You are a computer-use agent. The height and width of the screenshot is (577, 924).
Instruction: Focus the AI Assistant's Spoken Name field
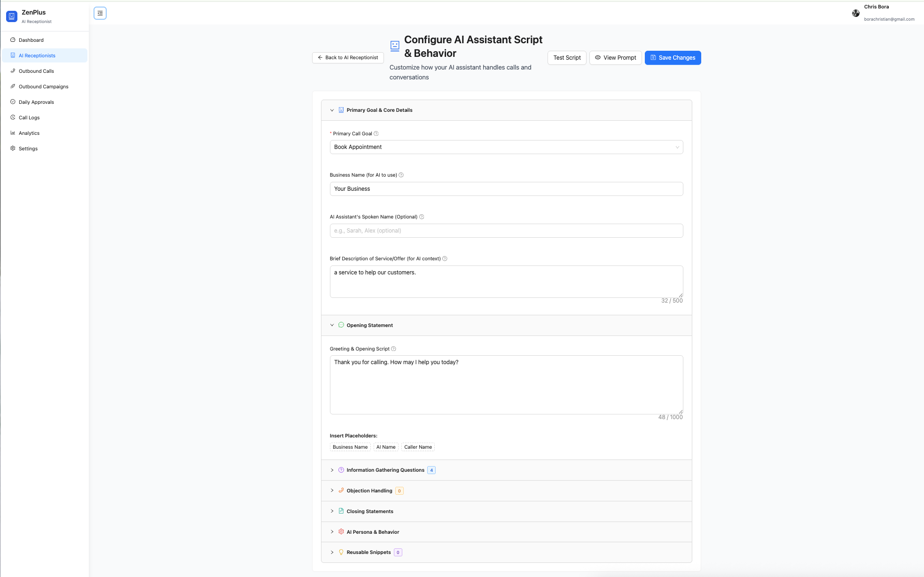506,230
